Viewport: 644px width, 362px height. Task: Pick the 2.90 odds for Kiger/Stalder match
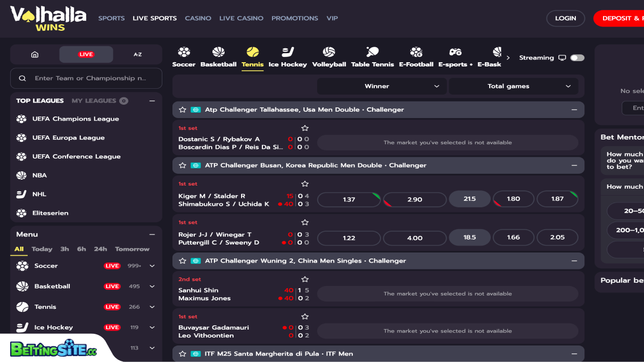coord(415,199)
